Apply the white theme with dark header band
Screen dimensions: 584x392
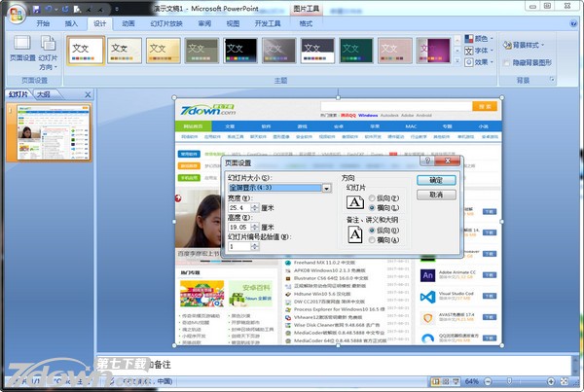click(x=317, y=51)
